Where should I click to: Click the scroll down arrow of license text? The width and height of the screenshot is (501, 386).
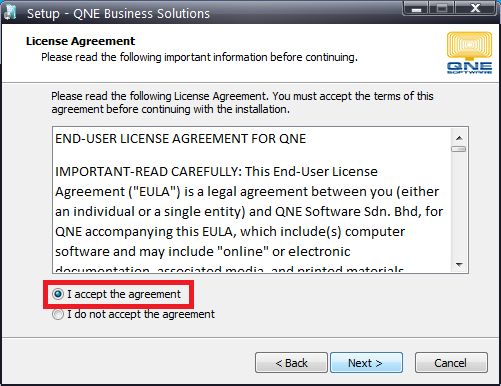coord(459,265)
